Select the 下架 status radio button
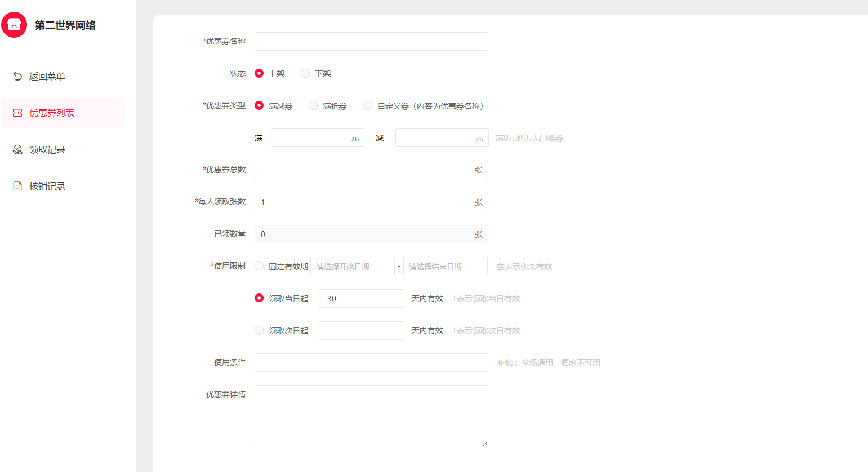 [305, 73]
